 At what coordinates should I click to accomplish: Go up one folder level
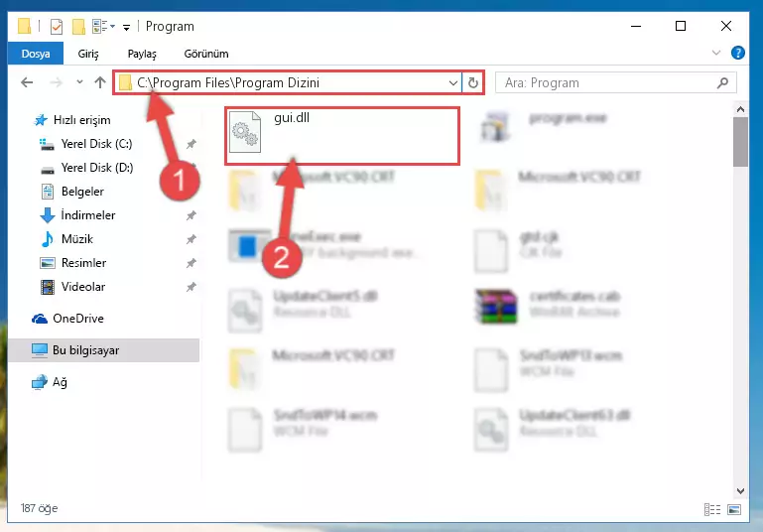(x=100, y=82)
